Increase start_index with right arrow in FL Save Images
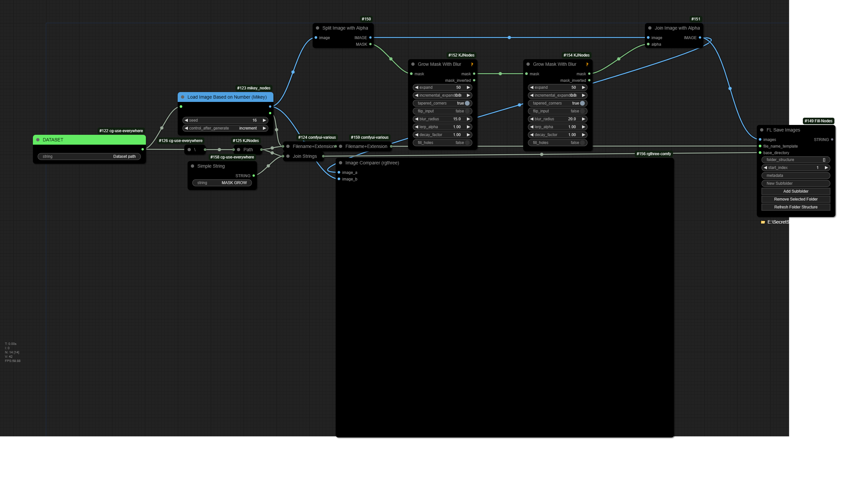This screenshot has width=868, height=480. [x=826, y=168]
